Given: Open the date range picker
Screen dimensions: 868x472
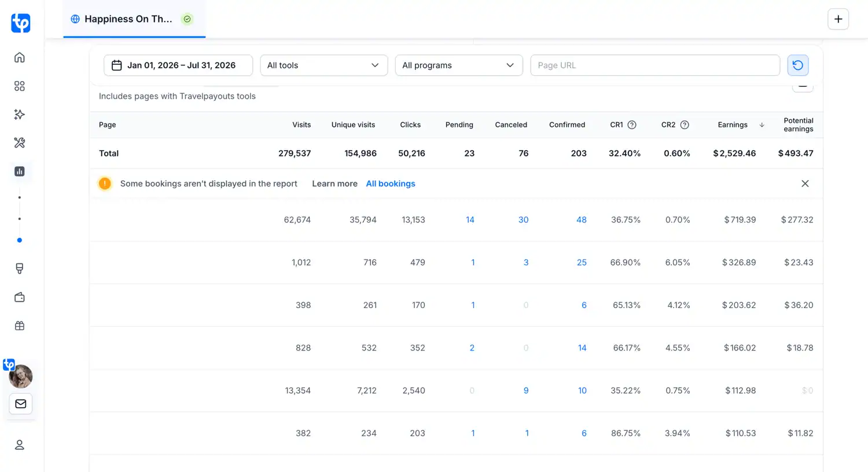Looking at the screenshot, I should [178, 65].
